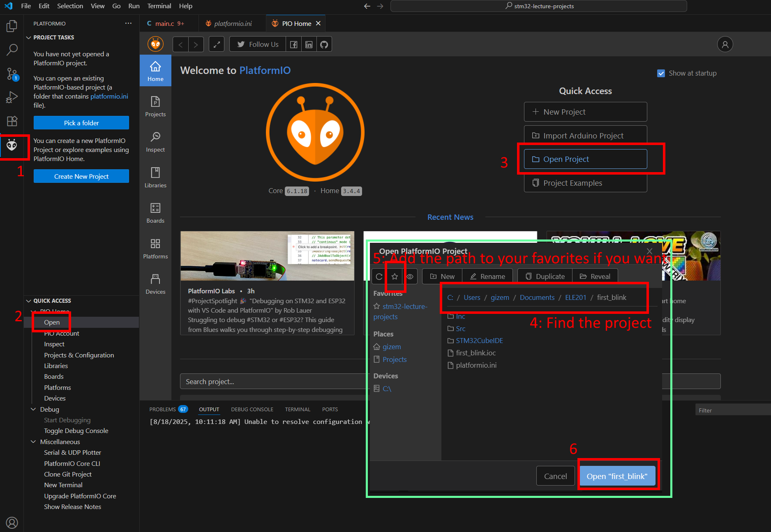Select Serial & UDP Plotter item
The height and width of the screenshot is (532, 771).
72,452
